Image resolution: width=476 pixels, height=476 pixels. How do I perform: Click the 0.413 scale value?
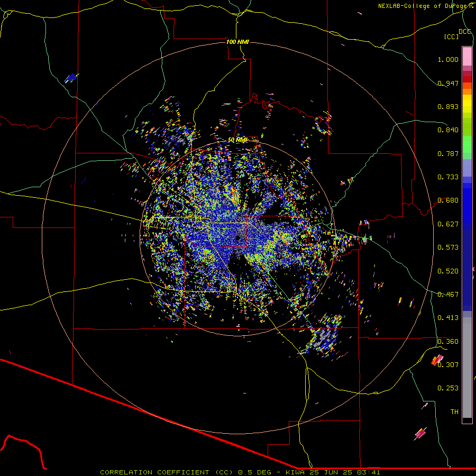pyautogui.click(x=448, y=318)
